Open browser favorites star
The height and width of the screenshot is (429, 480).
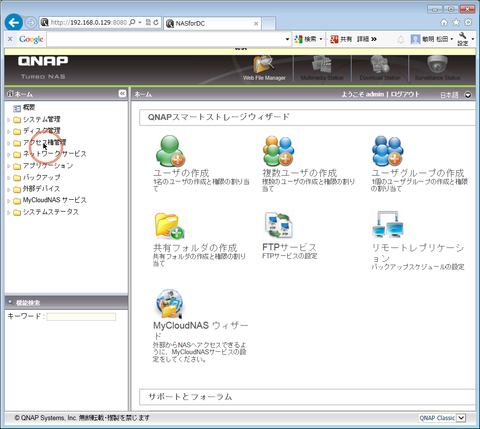click(456, 22)
